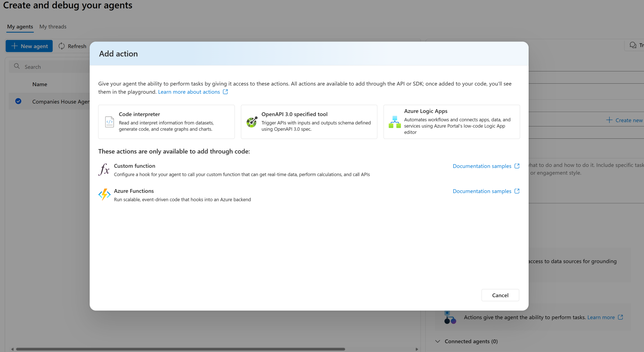Image resolution: width=644 pixels, height=352 pixels.
Task: Click the external-link icon next to Learn more
Action: (620, 317)
